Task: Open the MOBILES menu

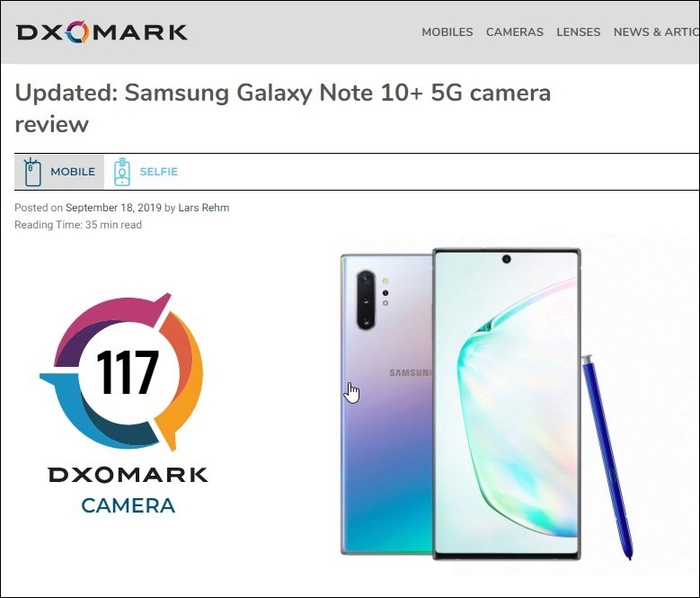Action: [x=447, y=32]
